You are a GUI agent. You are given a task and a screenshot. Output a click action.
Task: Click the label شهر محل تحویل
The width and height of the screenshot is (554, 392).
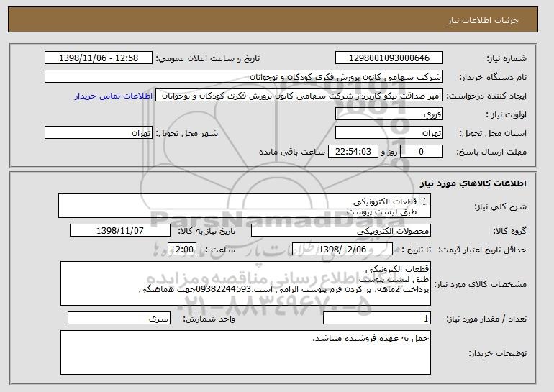[x=187, y=133]
